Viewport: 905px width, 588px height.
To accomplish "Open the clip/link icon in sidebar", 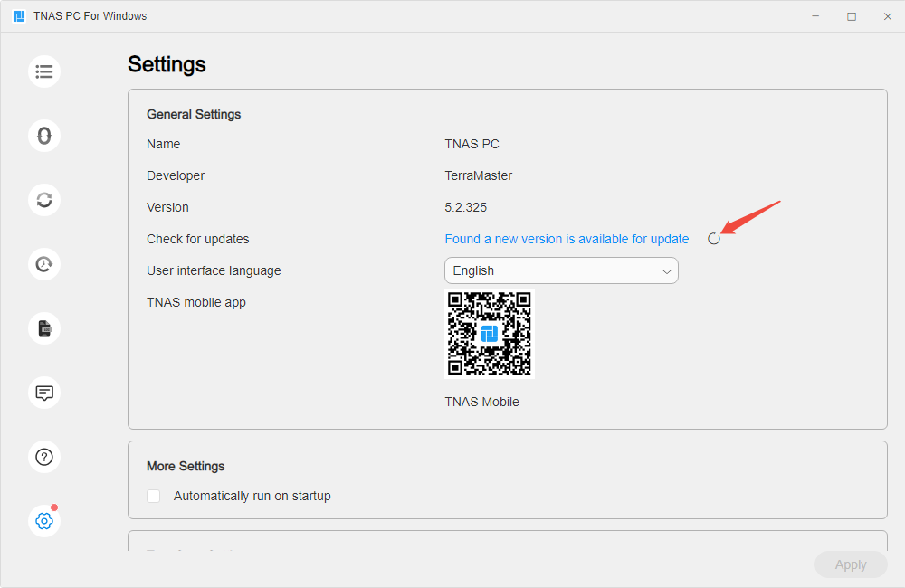I will point(44,137).
